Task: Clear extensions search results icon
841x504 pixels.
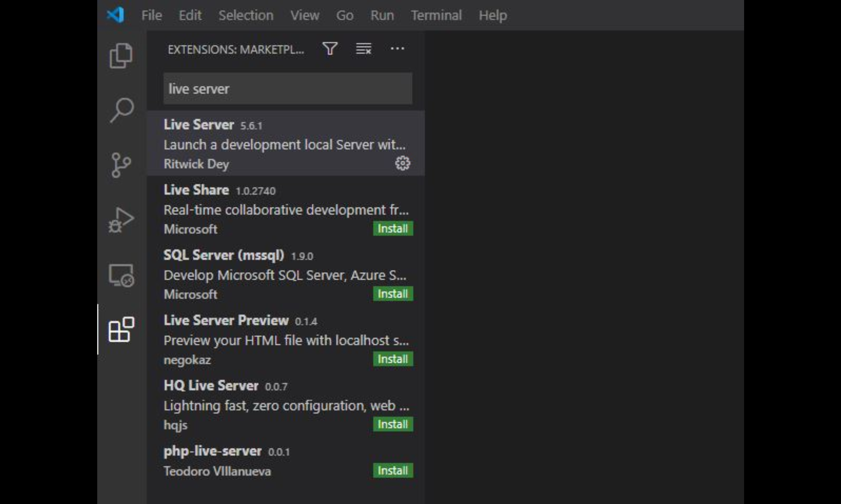Action: point(363,49)
